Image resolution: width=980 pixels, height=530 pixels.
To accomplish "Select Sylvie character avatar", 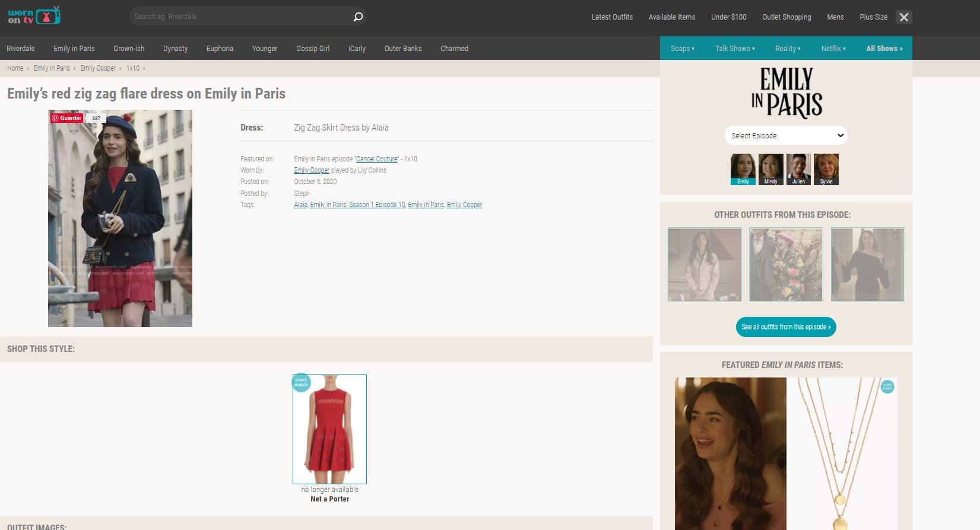I will click(826, 169).
